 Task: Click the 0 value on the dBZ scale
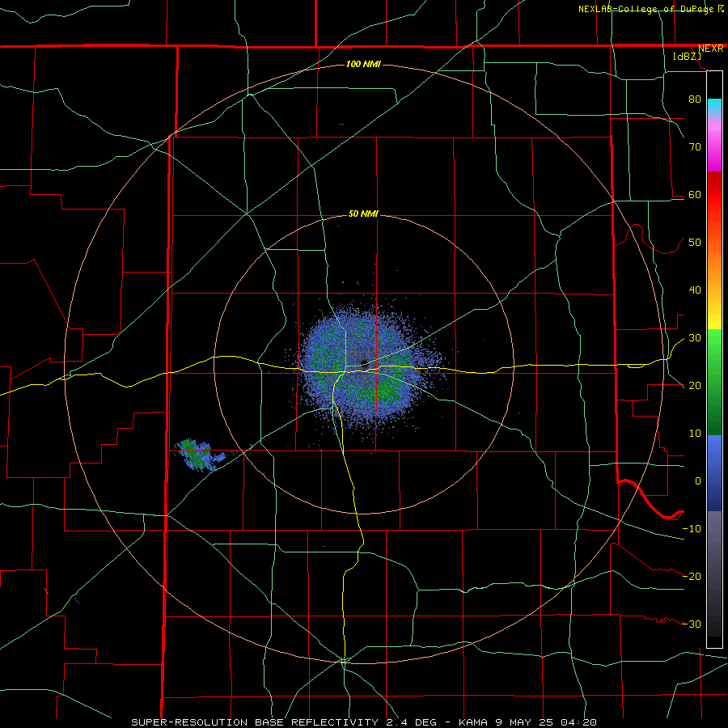tap(698, 481)
